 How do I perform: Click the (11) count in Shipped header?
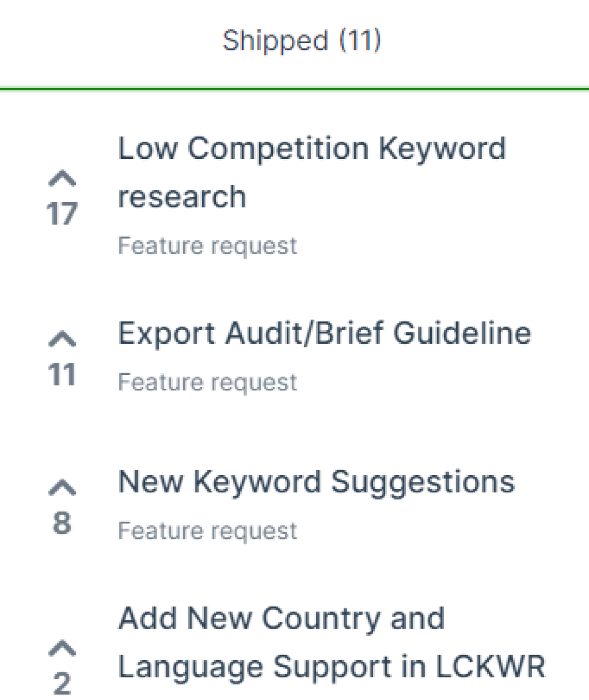pyautogui.click(x=360, y=41)
